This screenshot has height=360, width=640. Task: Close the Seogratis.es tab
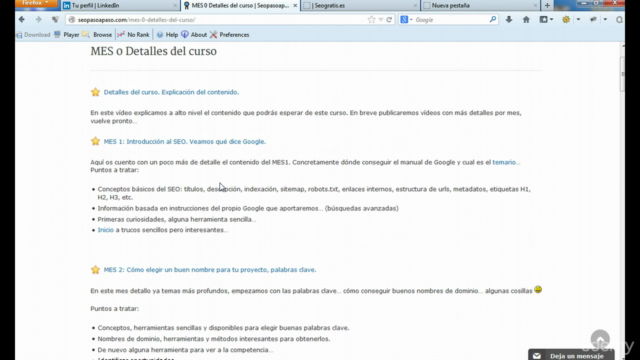[415, 6]
